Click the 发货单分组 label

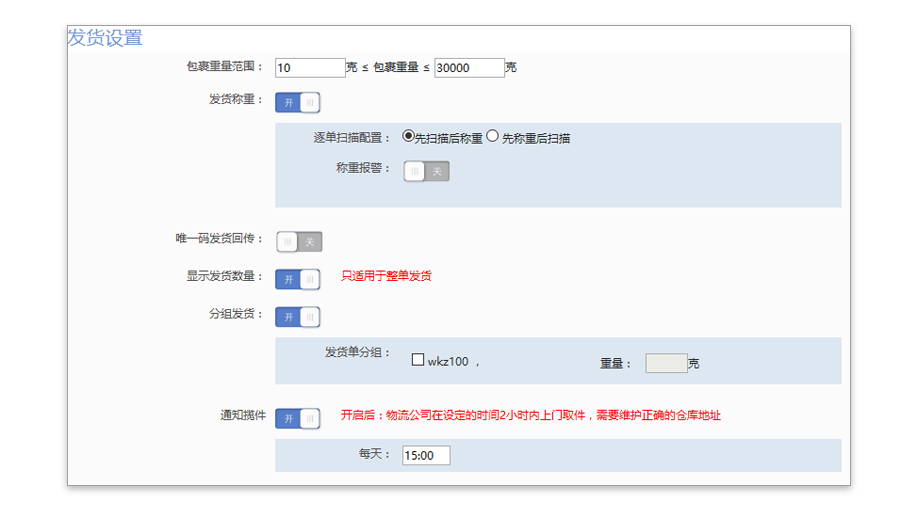click(358, 353)
